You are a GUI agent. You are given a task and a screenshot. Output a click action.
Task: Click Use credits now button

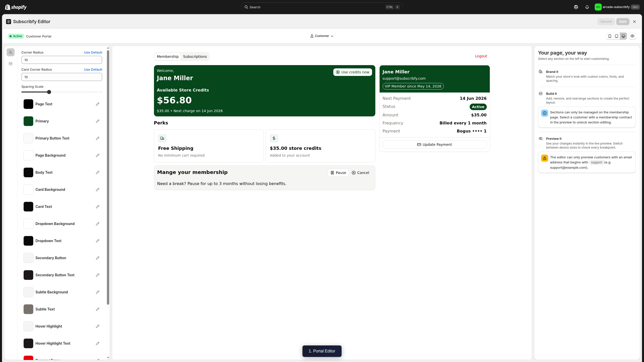click(x=353, y=72)
